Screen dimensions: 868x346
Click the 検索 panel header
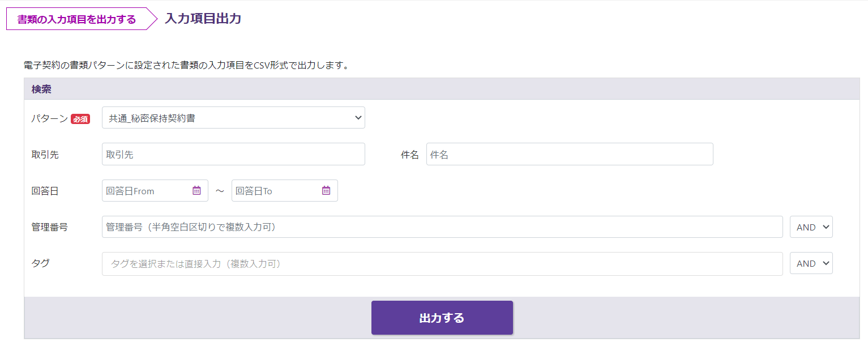pyautogui.click(x=442, y=89)
